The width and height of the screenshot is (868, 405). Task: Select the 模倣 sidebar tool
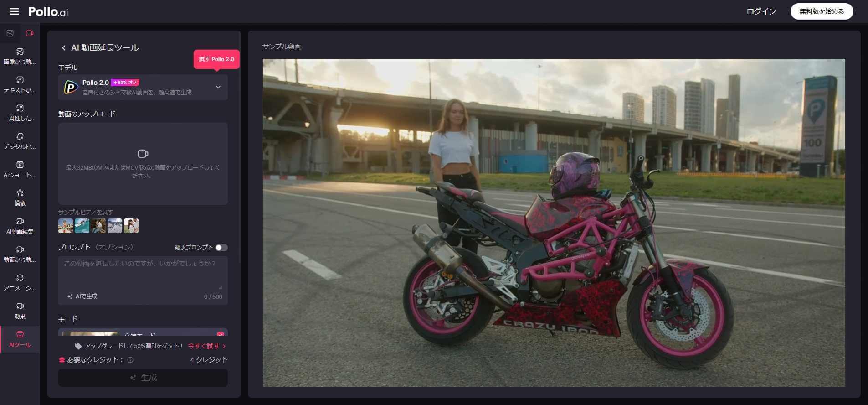(x=20, y=197)
